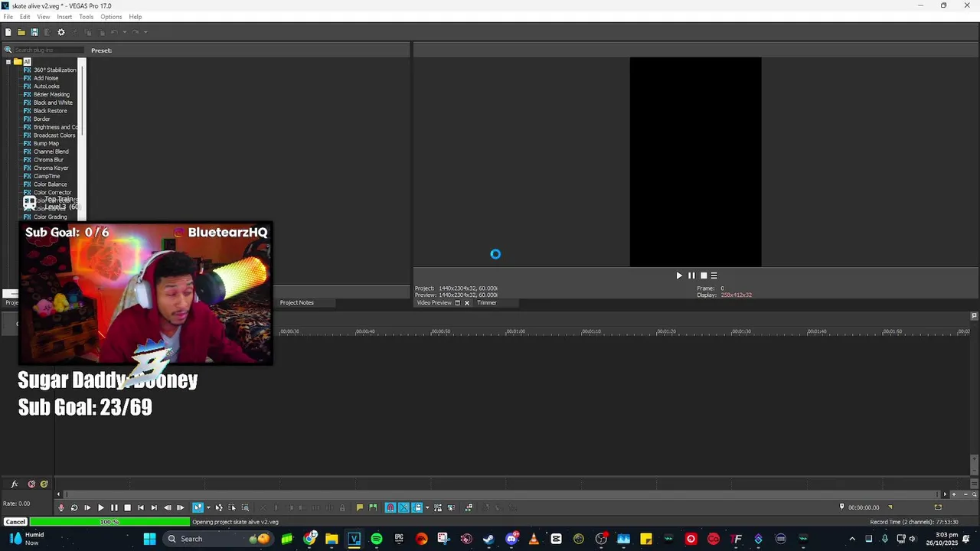
Task: Open the Windows Start menu
Action: (x=150, y=539)
